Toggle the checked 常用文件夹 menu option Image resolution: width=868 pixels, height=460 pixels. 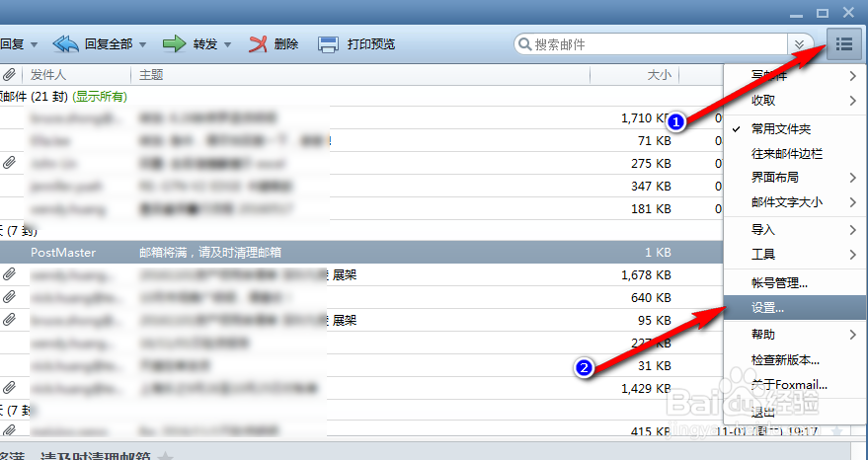click(796, 129)
